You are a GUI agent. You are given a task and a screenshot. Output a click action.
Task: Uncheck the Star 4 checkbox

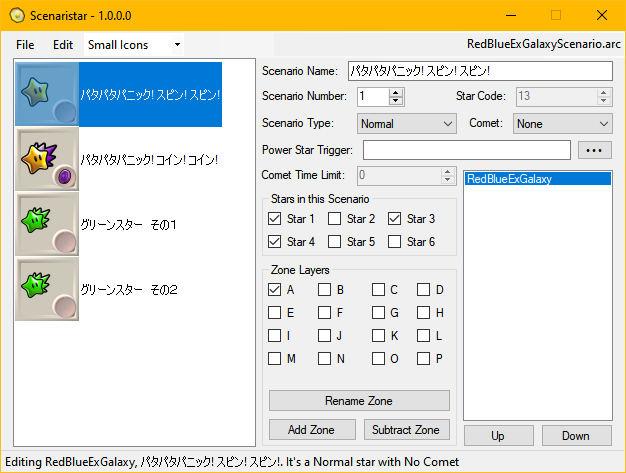[275, 241]
